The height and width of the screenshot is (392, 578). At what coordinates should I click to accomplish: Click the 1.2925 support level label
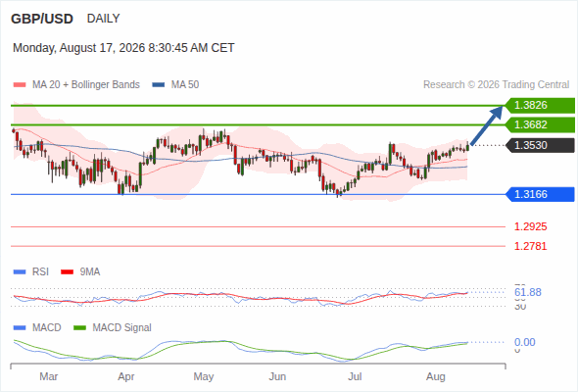pyautogui.click(x=530, y=226)
